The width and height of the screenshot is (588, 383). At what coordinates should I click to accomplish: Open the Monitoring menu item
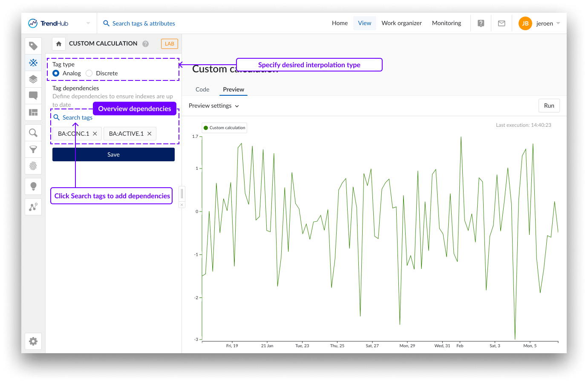446,23
